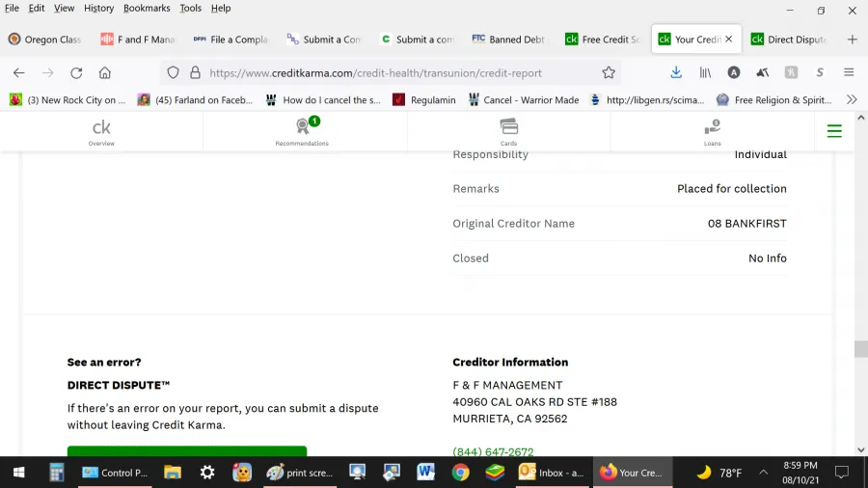Open the libgen.rs bookmark
This screenshot has width=868, height=488.
click(648, 99)
